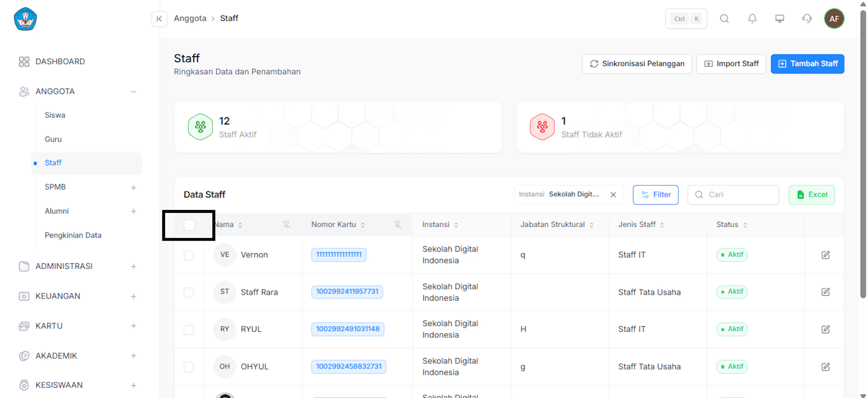Click Vernon's card number 111111111111111
868x398 pixels.
pos(339,254)
